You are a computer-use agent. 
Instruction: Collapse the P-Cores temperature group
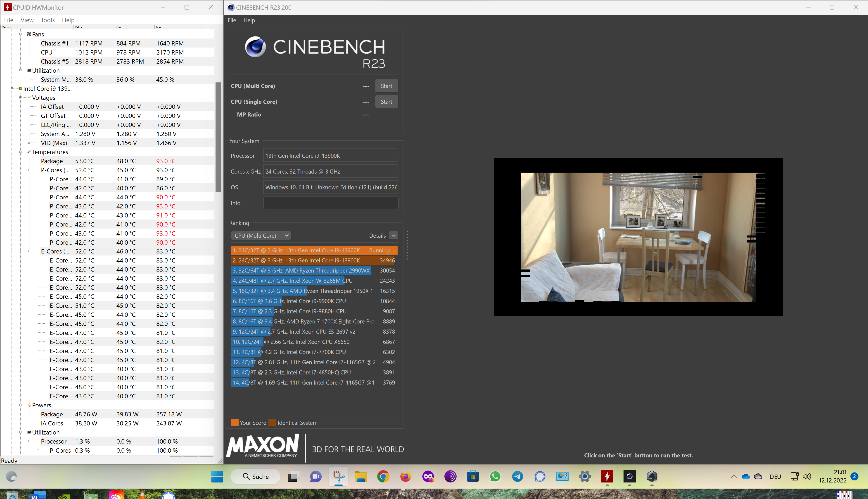[x=29, y=170]
